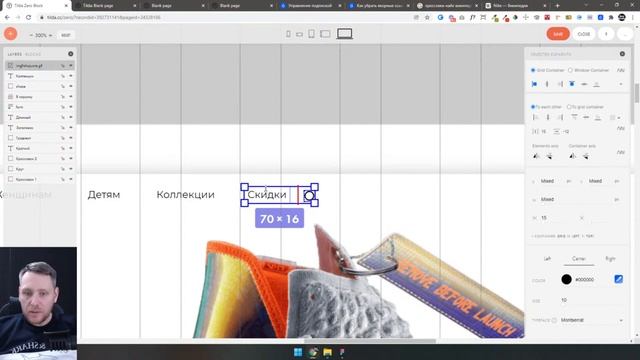Select the Детям menu text on canvas
The width and height of the screenshot is (640, 360).
point(104,195)
